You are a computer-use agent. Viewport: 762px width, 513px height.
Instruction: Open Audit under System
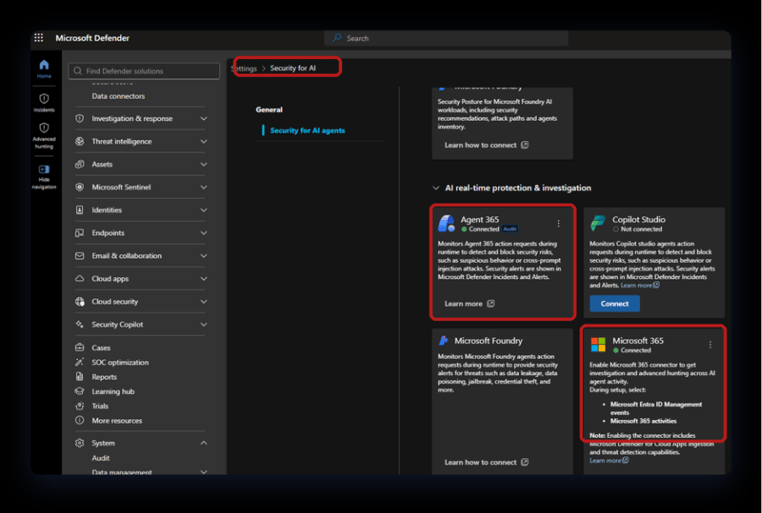click(x=101, y=458)
